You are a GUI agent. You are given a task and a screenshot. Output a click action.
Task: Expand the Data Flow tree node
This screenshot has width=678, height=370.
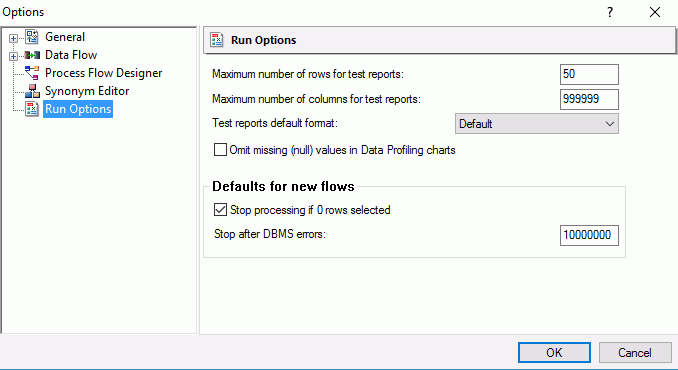(13, 56)
